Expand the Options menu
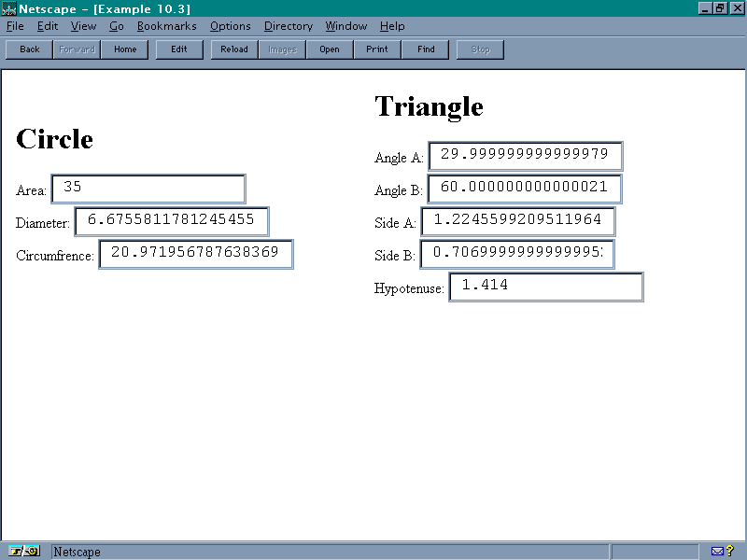747x560 pixels. coord(230,26)
